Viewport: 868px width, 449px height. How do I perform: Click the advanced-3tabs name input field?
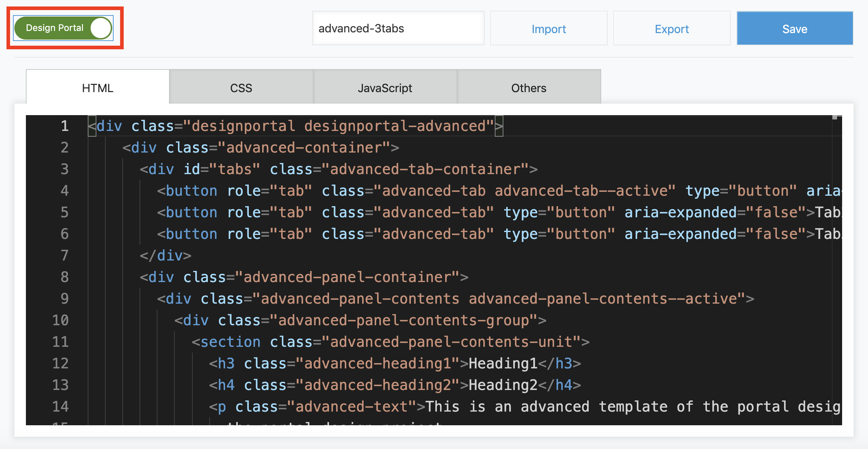[398, 28]
